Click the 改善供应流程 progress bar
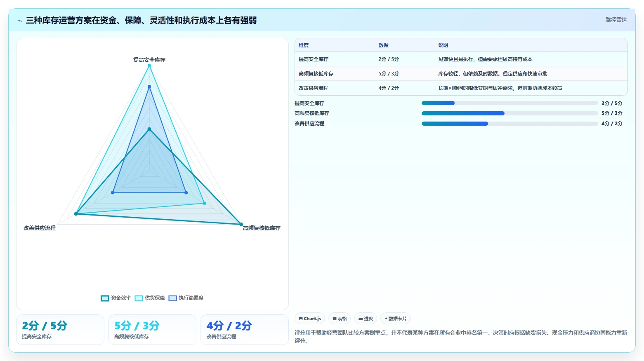644x361 pixels. pos(510,124)
